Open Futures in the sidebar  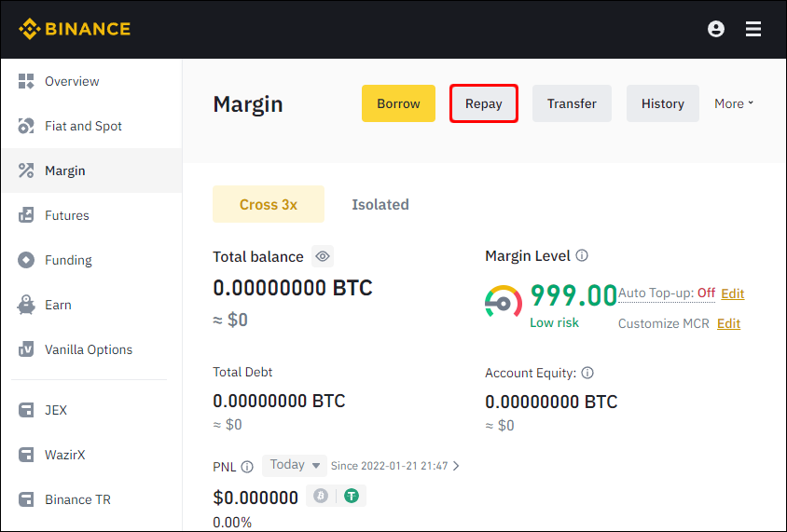coord(92,215)
